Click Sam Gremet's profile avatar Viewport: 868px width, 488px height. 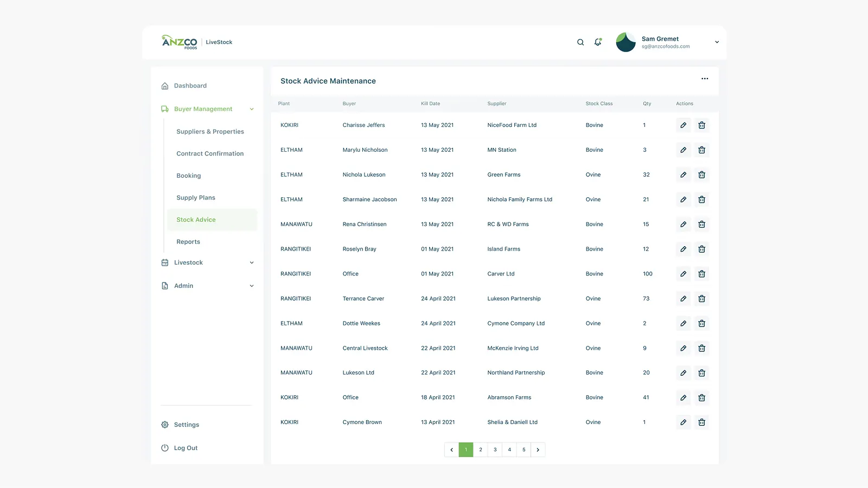pos(626,42)
